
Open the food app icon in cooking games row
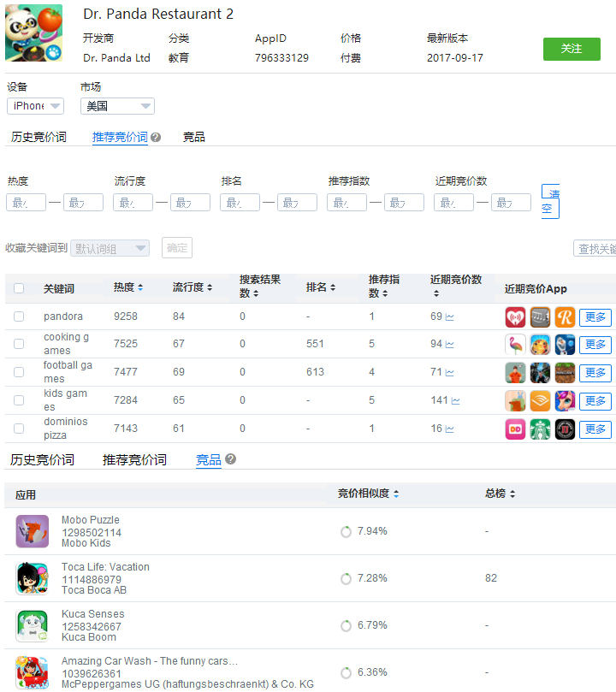point(540,344)
